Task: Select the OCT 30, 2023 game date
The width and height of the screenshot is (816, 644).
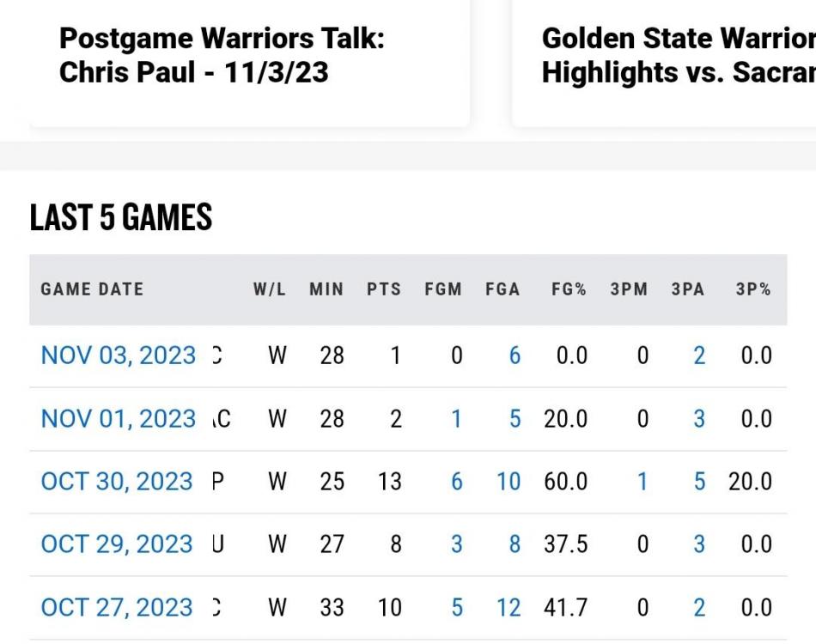Action: (117, 482)
